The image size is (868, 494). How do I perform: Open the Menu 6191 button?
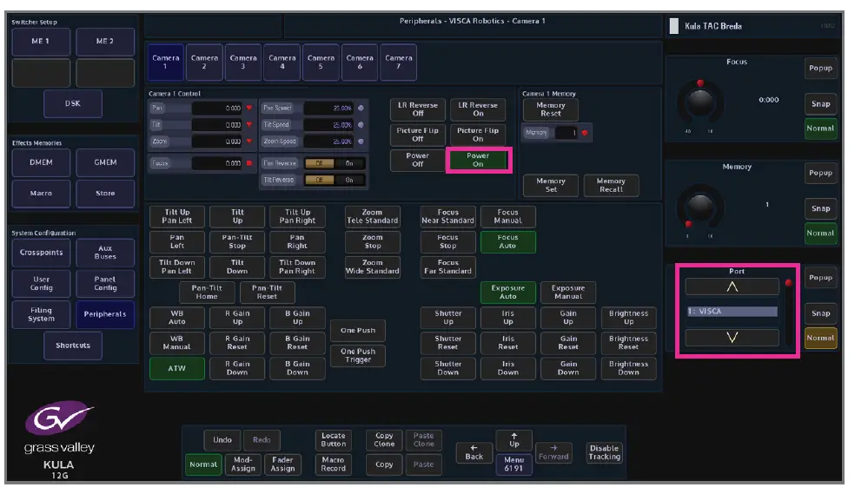514,464
